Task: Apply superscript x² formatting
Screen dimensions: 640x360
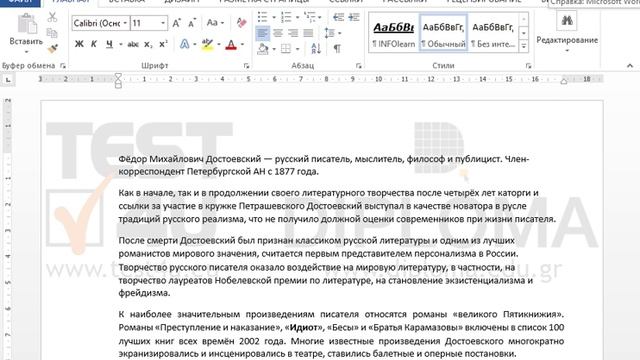Action: pos(163,44)
